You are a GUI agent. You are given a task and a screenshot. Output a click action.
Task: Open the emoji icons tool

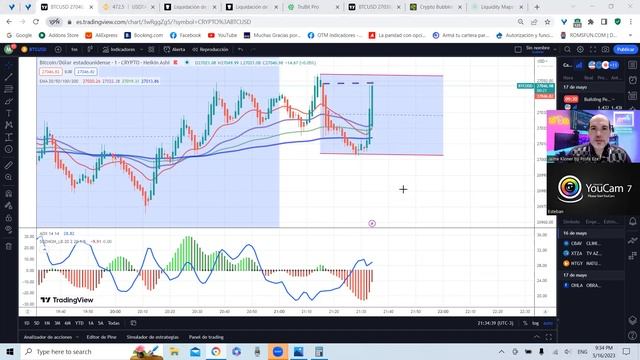pos(9,149)
